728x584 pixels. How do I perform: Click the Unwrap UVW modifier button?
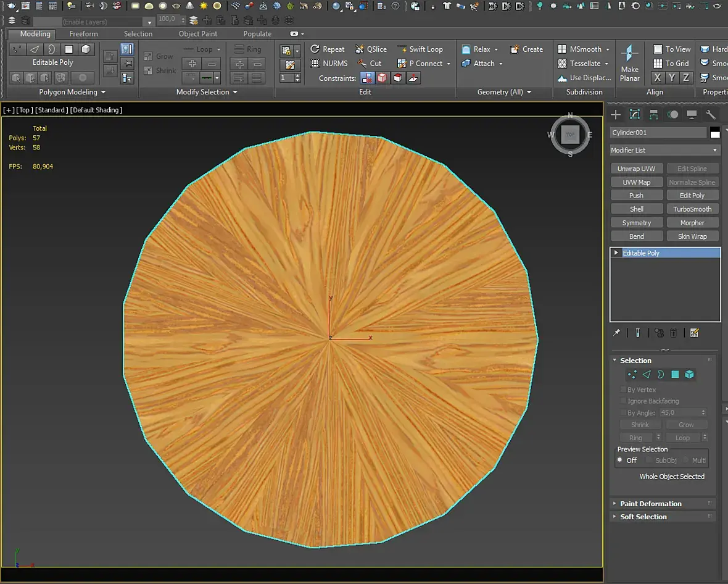pos(636,169)
